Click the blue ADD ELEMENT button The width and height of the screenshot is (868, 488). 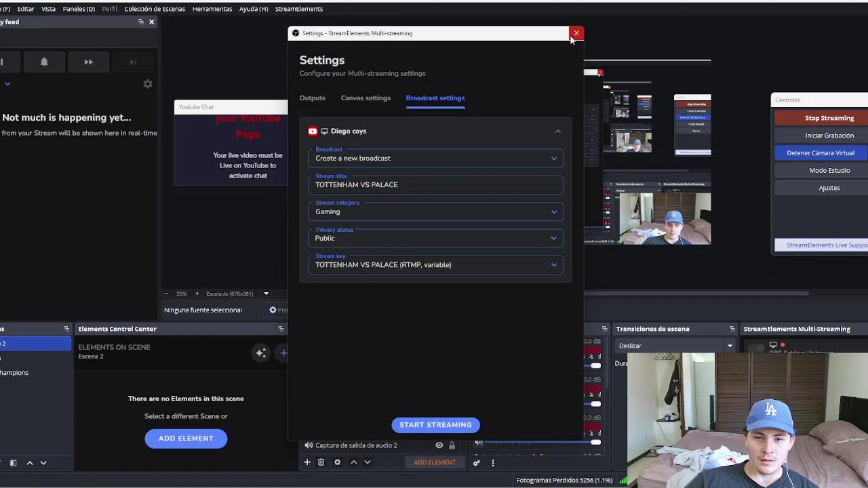pos(186,439)
